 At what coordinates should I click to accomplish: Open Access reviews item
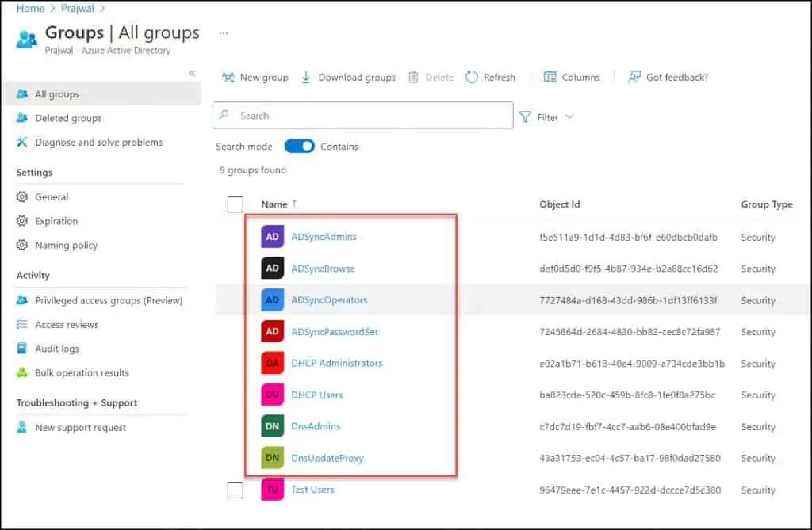[x=67, y=325]
